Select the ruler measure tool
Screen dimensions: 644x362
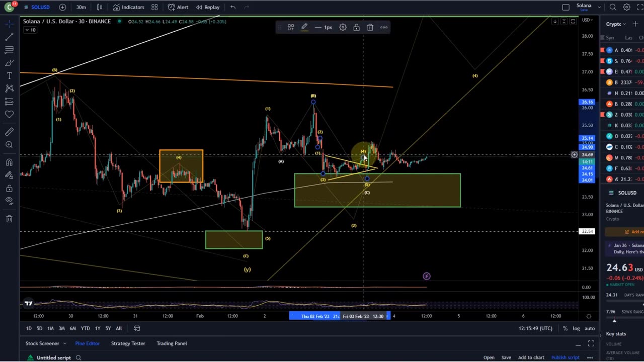9,132
